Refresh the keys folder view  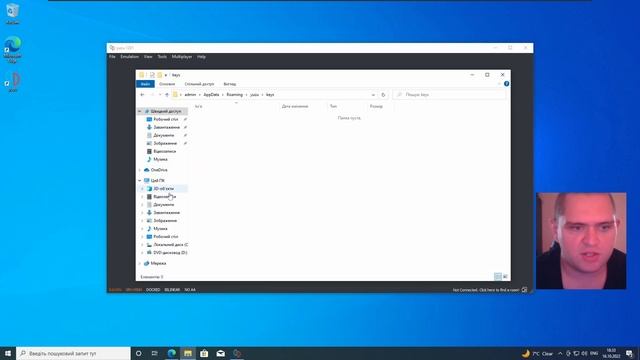(x=383, y=95)
